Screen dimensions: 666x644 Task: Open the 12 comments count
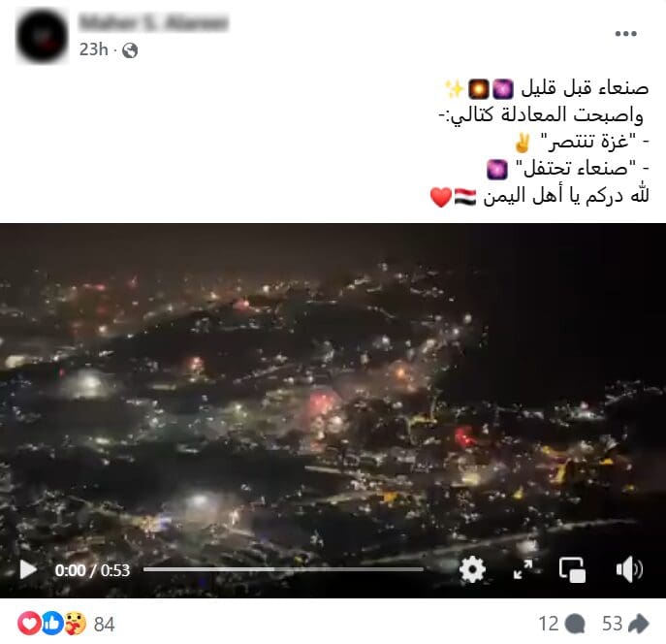tap(549, 624)
